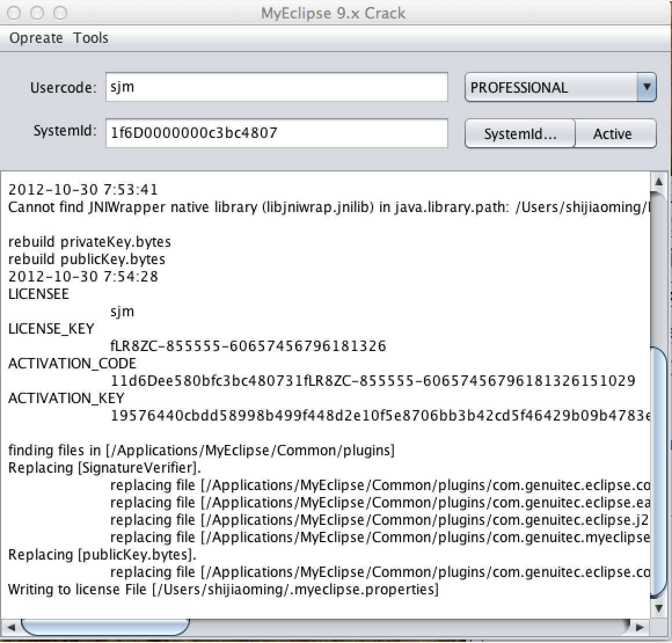Click the timestamp 2012-10-30 7:54:28
Screen dimensions: 672x643
[83, 276]
